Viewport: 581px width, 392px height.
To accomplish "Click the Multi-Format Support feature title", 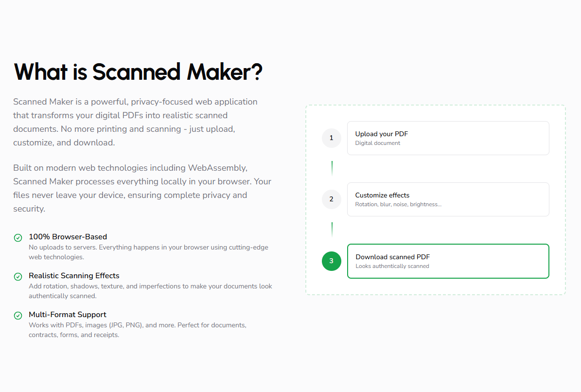I will [68, 315].
